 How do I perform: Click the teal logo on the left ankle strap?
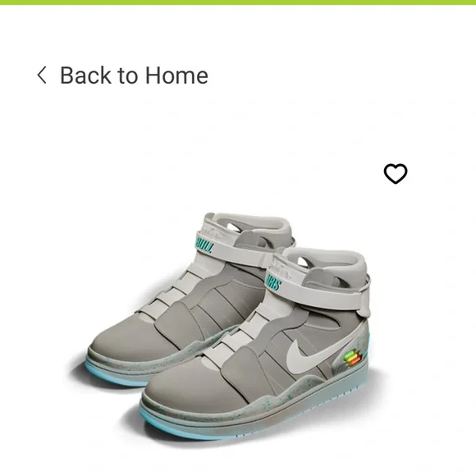[204, 245]
